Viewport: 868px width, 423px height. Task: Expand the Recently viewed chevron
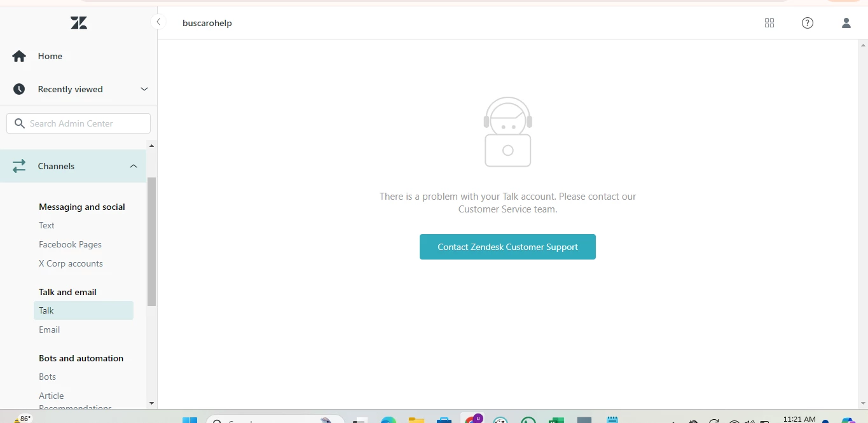click(x=144, y=89)
